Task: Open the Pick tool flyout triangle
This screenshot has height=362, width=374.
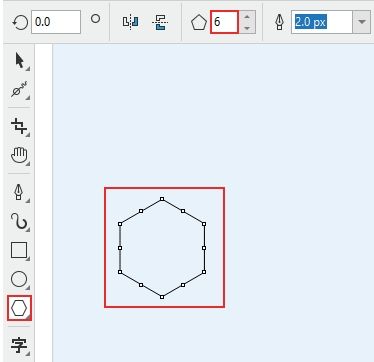Action: pos(28,68)
